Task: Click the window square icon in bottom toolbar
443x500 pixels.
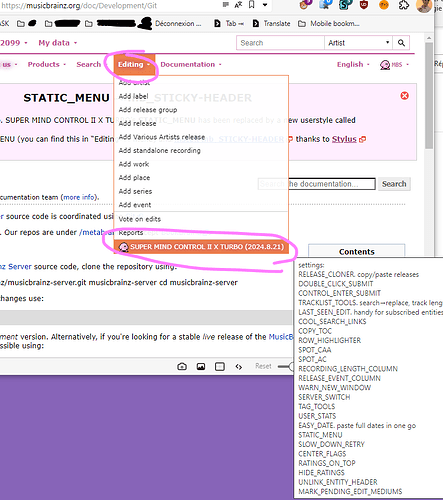Action: click(x=220, y=367)
